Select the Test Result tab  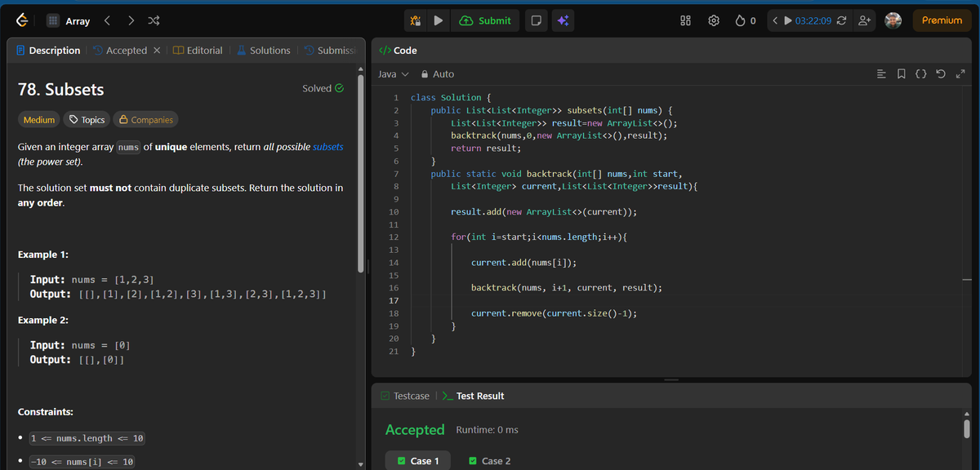[473, 396]
